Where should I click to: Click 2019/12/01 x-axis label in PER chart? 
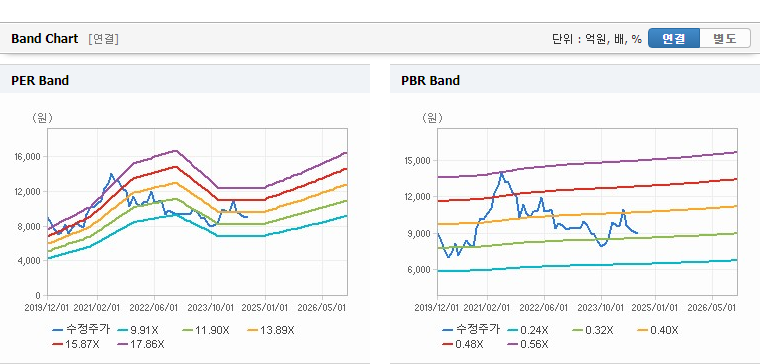tap(47, 308)
